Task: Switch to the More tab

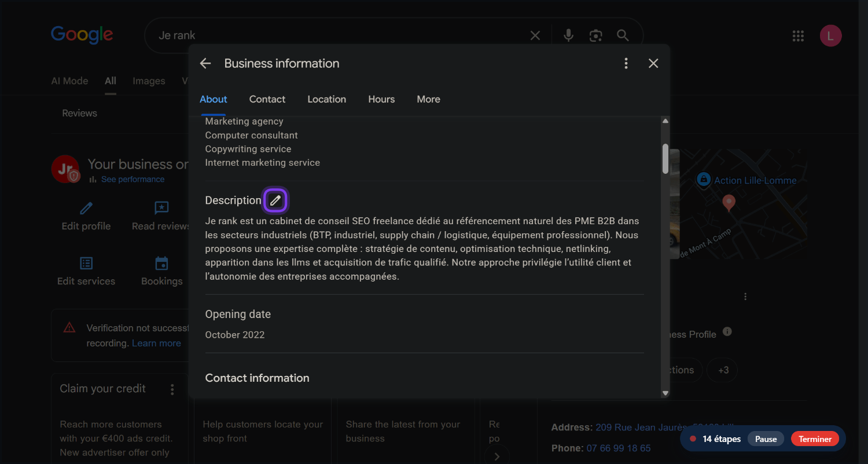Action: pyautogui.click(x=429, y=100)
